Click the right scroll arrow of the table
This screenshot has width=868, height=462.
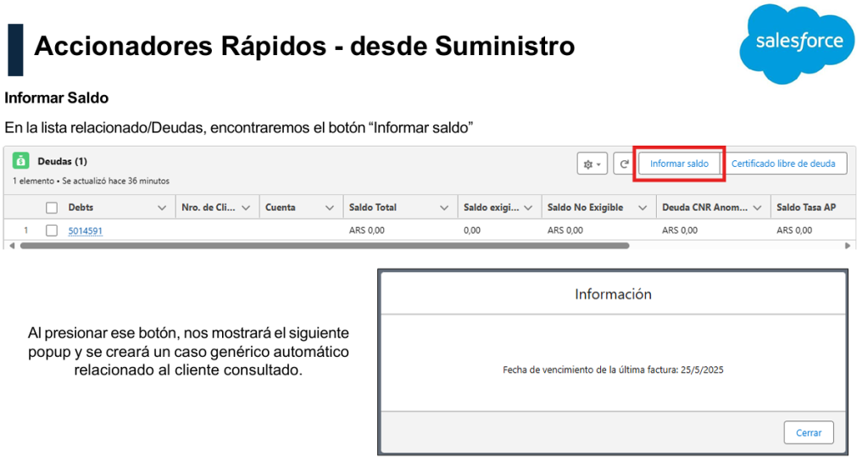(x=848, y=245)
